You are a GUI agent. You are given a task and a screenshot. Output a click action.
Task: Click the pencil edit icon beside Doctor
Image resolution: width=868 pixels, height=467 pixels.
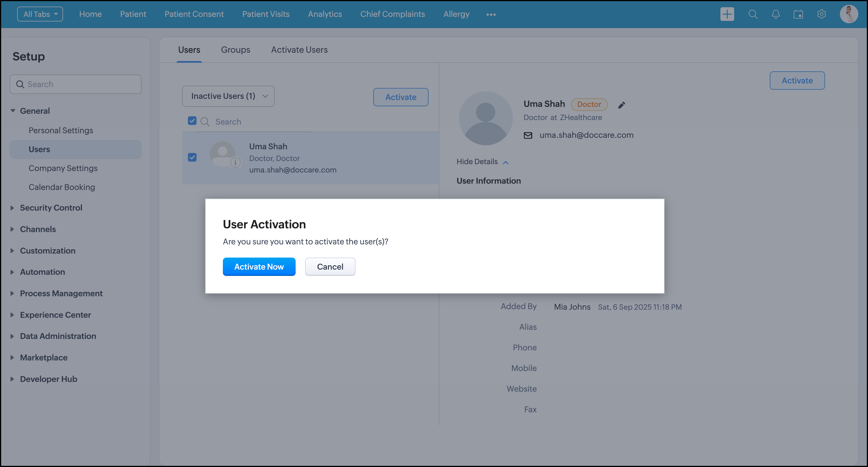(x=621, y=105)
